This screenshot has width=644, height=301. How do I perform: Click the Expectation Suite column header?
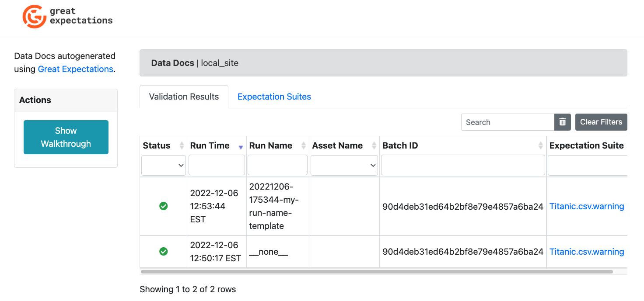[587, 145]
